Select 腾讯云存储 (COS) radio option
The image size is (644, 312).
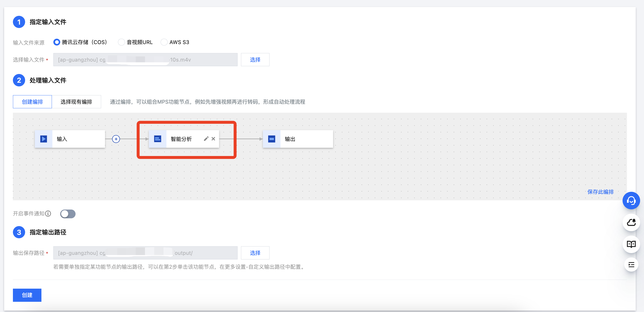tap(57, 42)
